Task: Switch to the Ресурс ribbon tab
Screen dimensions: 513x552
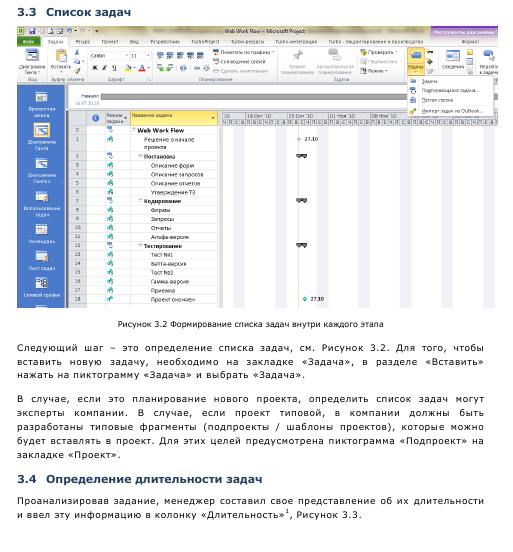Action: tap(83, 42)
